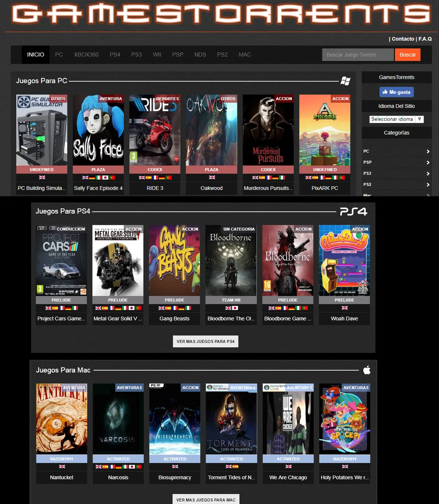
Task: Click the Apple logo in Juegos Para Mac
Action: point(367,370)
